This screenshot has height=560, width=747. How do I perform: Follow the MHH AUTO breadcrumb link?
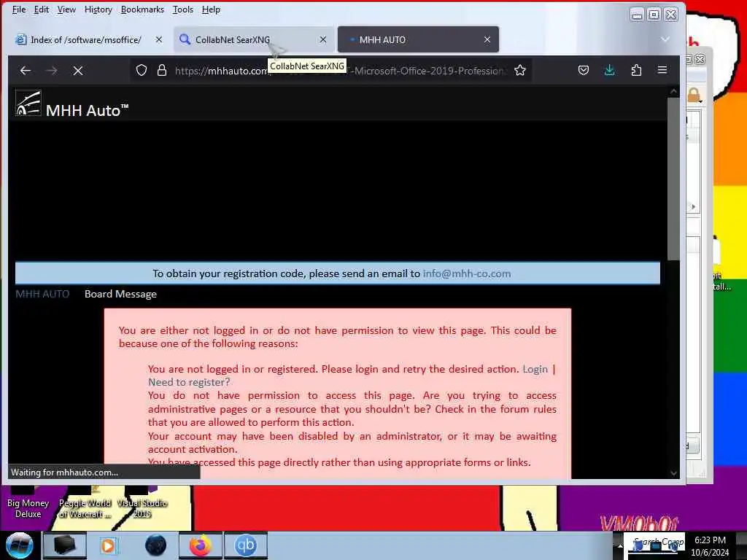pyautogui.click(x=42, y=294)
